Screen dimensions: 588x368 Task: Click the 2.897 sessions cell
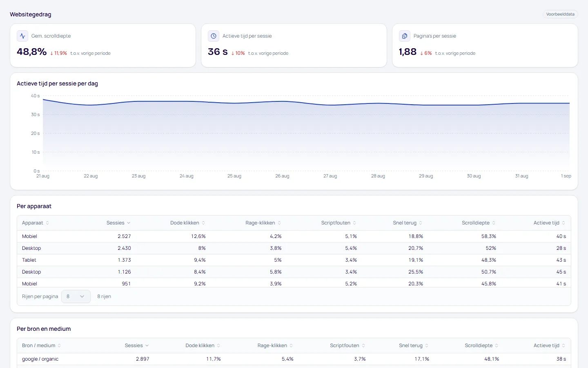143,359
